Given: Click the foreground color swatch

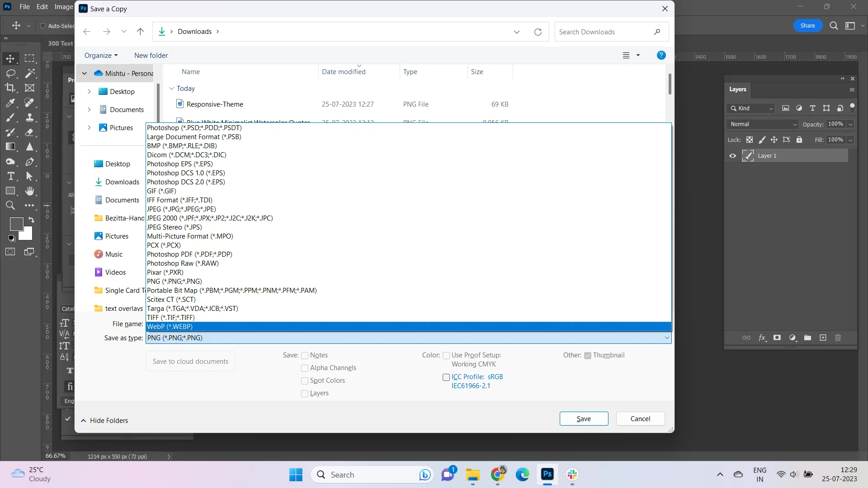Looking at the screenshot, I should point(16,224).
